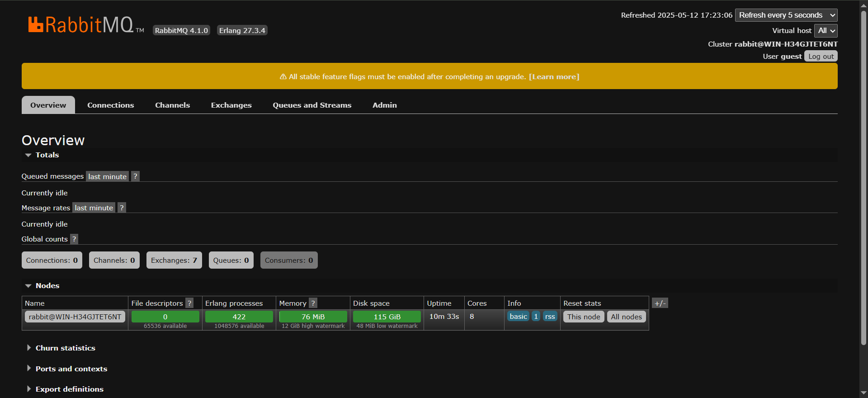This screenshot has width=868, height=398.
Task: Expand Export definitions section
Action: click(65, 389)
